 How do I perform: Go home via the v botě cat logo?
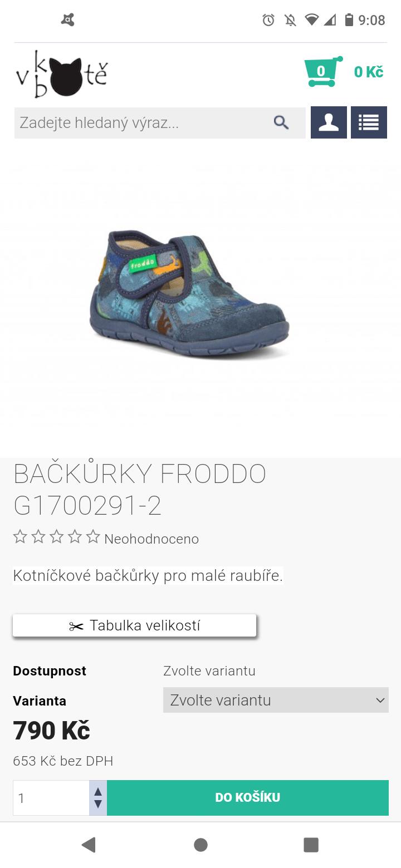coord(61,74)
